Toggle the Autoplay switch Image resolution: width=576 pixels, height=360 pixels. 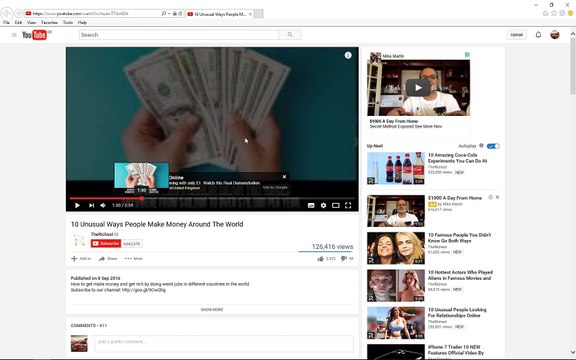coord(493,146)
